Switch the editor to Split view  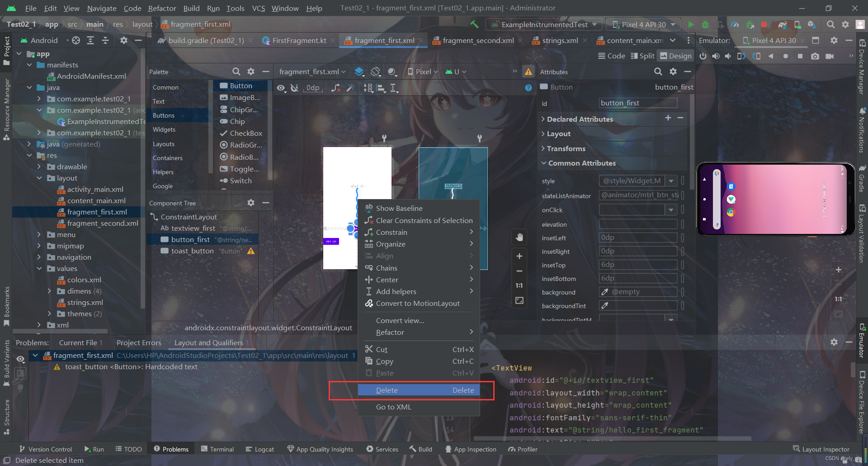point(642,56)
